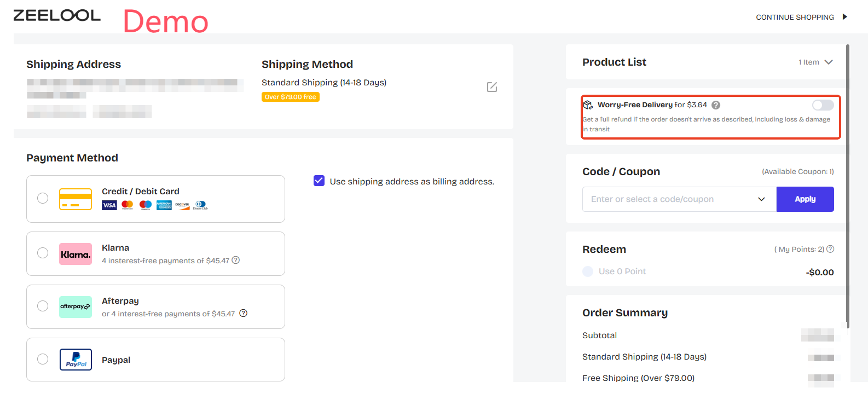The image size is (868, 405).
Task: Open the coupon code dropdown arrow
Action: [761, 199]
